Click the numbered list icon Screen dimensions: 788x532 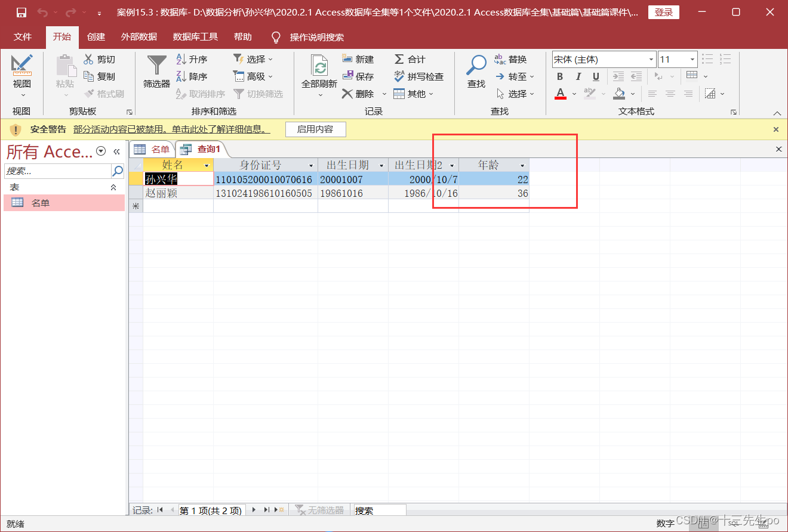pyautogui.click(x=725, y=59)
